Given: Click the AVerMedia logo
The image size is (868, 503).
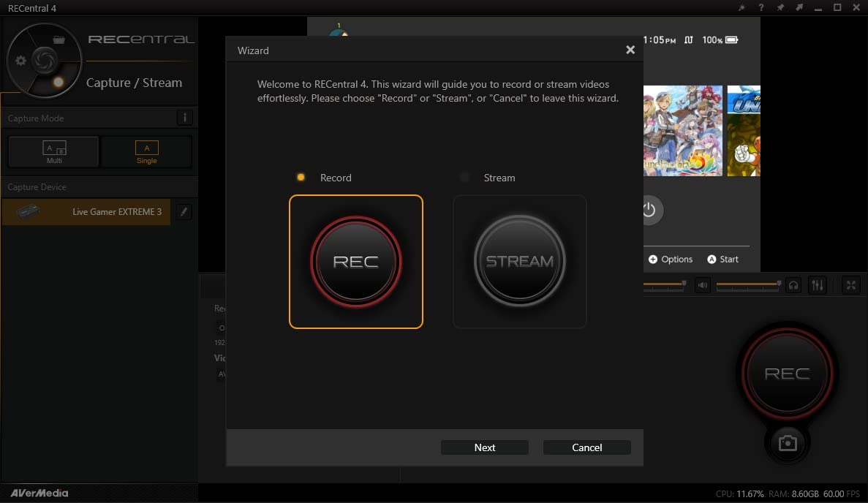Looking at the screenshot, I should (x=39, y=493).
